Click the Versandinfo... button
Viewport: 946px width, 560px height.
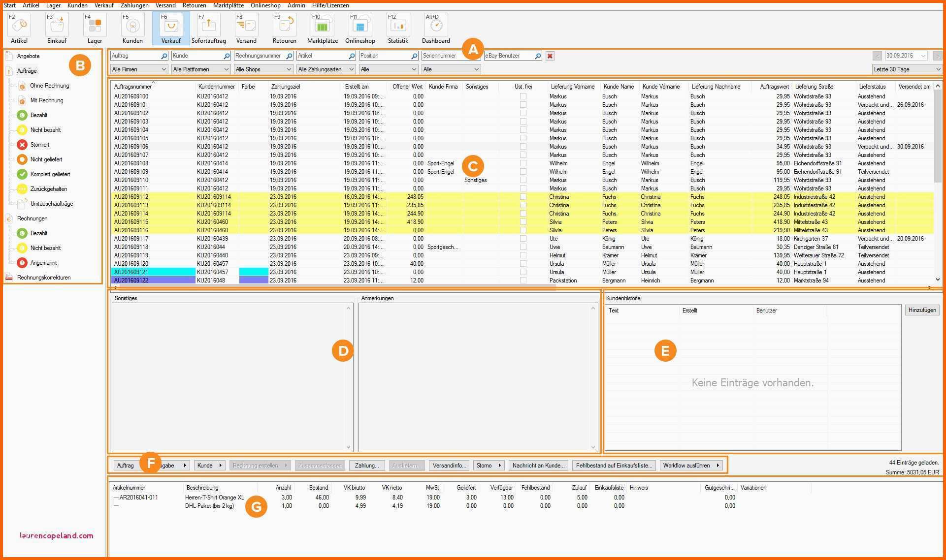pyautogui.click(x=449, y=466)
